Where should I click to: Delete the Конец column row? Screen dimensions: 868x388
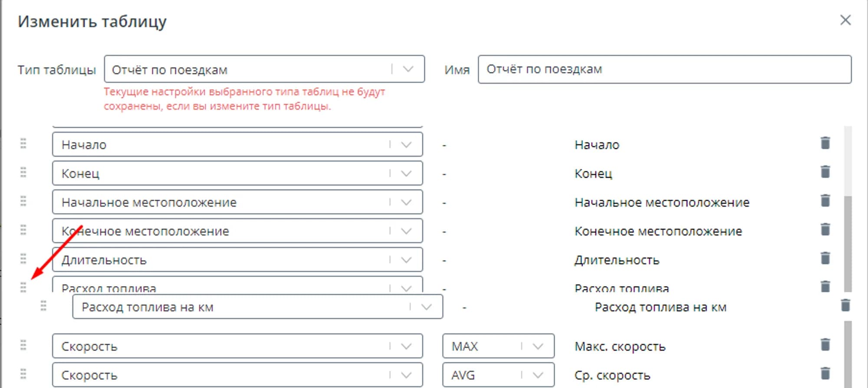[825, 172]
